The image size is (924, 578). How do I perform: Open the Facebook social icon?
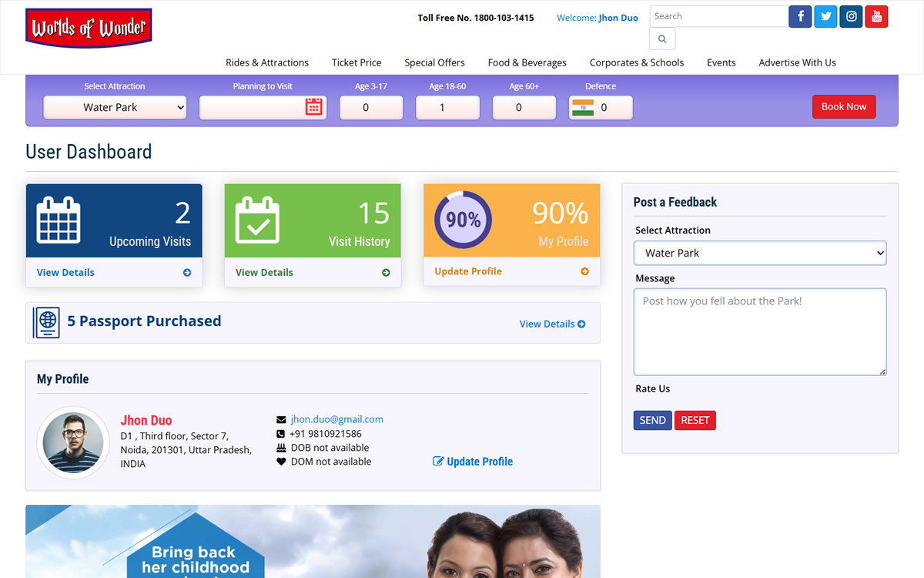[x=800, y=16]
